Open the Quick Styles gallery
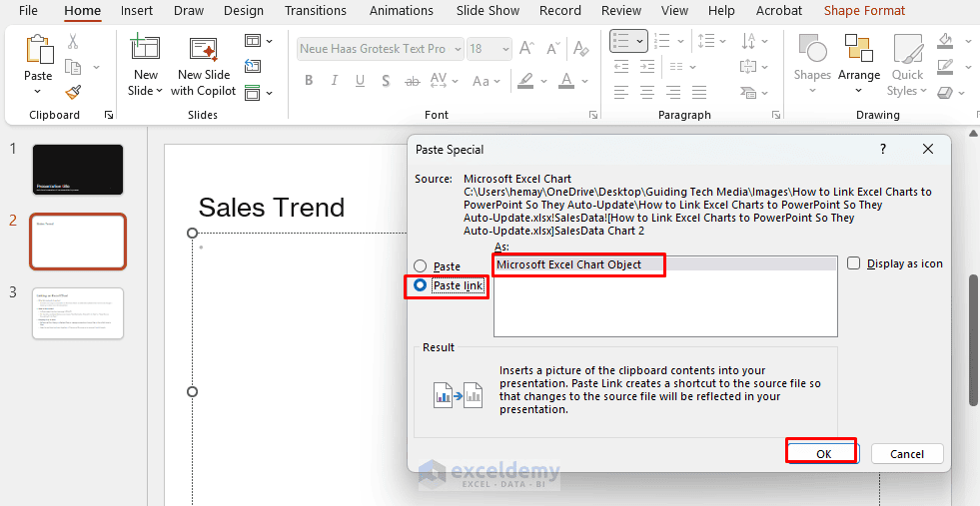 click(907, 66)
